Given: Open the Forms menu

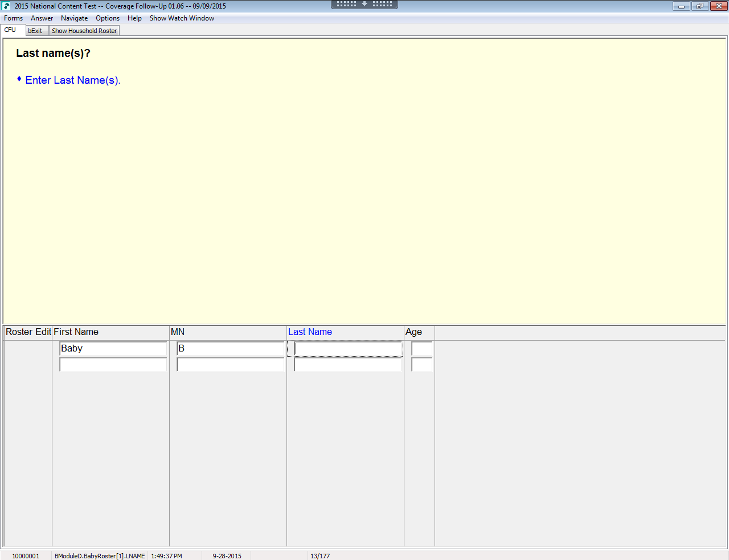Looking at the screenshot, I should pos(14,18).
